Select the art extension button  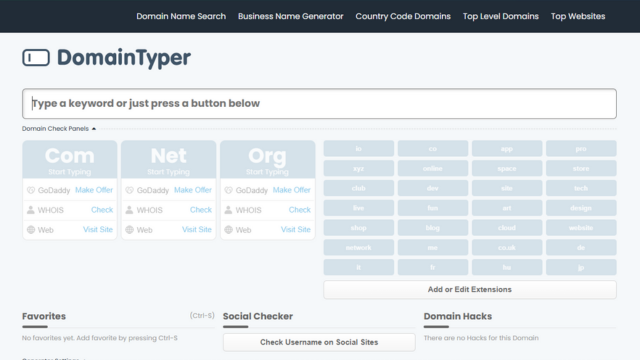tap(507, 208)
